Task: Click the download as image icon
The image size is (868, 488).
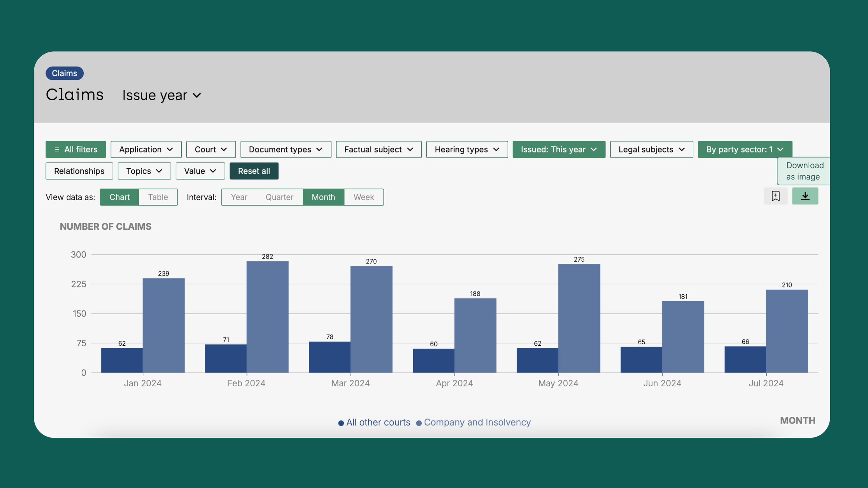Action: coord(805,196)
